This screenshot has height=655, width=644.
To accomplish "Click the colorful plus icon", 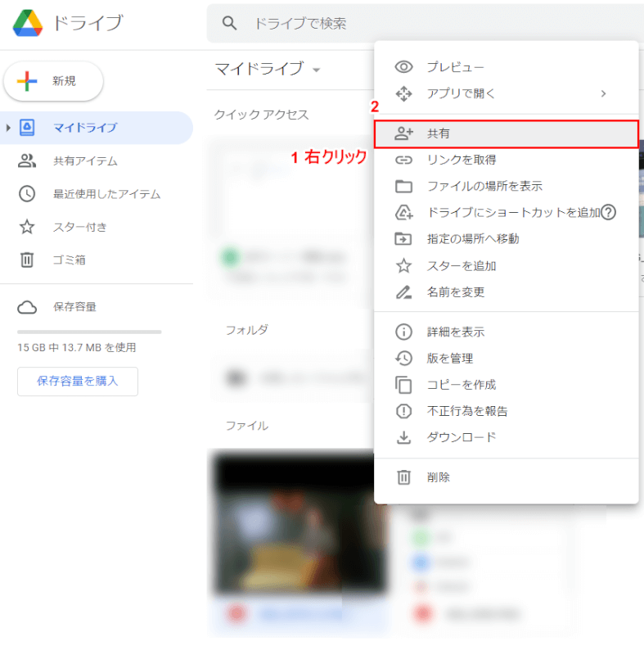I will [27, 81].
